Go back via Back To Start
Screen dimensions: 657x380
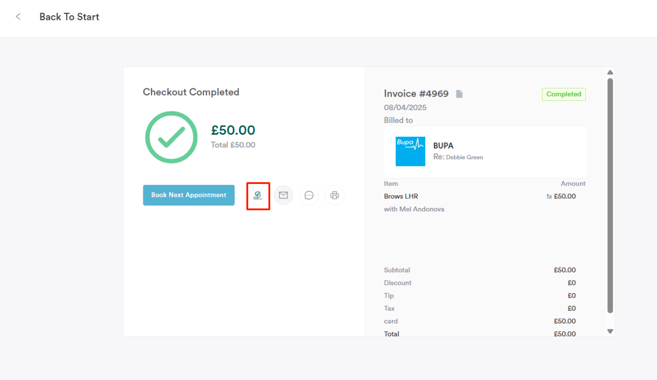(x=69, y=17)
